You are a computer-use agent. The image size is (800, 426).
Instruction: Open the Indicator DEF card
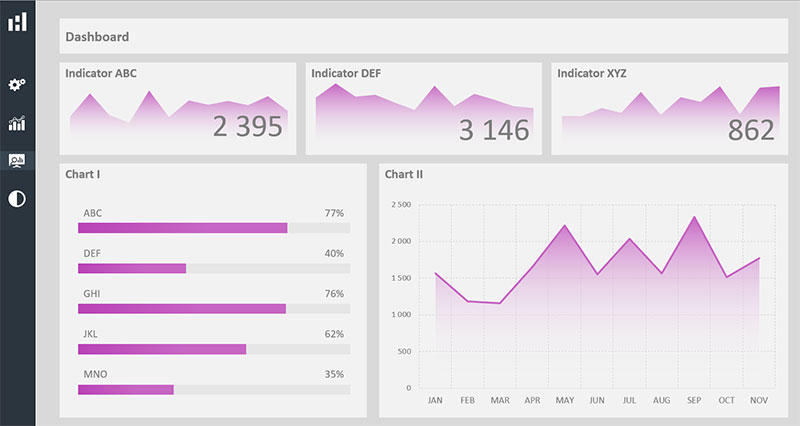[x=423, y=108]
